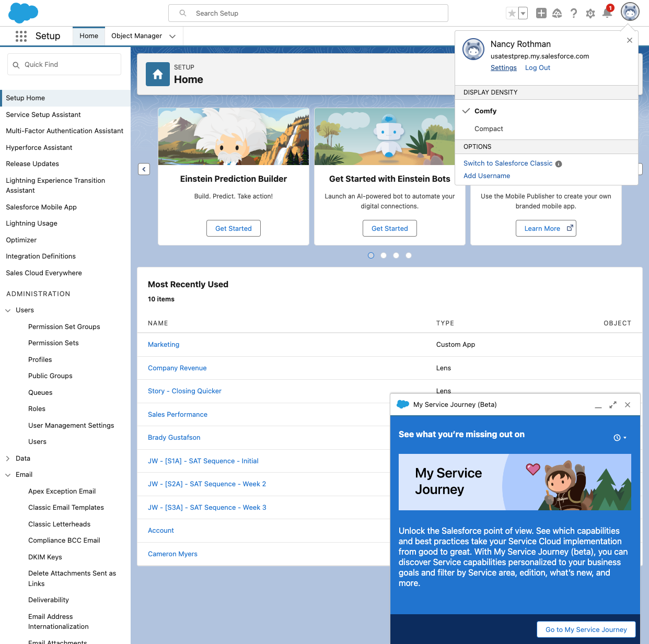Screen dimensions: 649x644
Task: Select the fourth carousel page dot
Action: tap(409, 255)
